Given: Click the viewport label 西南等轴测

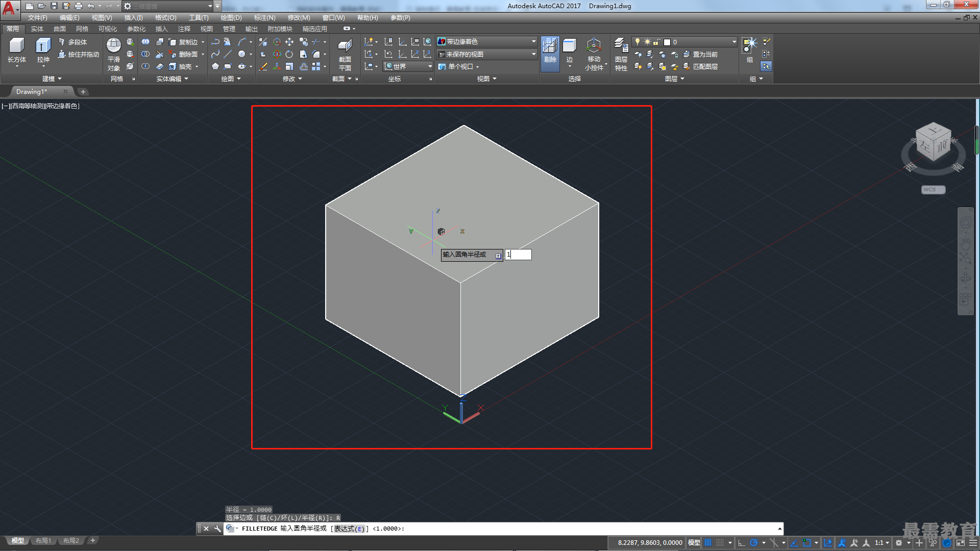Looking at the screenshot, I should coord(28,106).
